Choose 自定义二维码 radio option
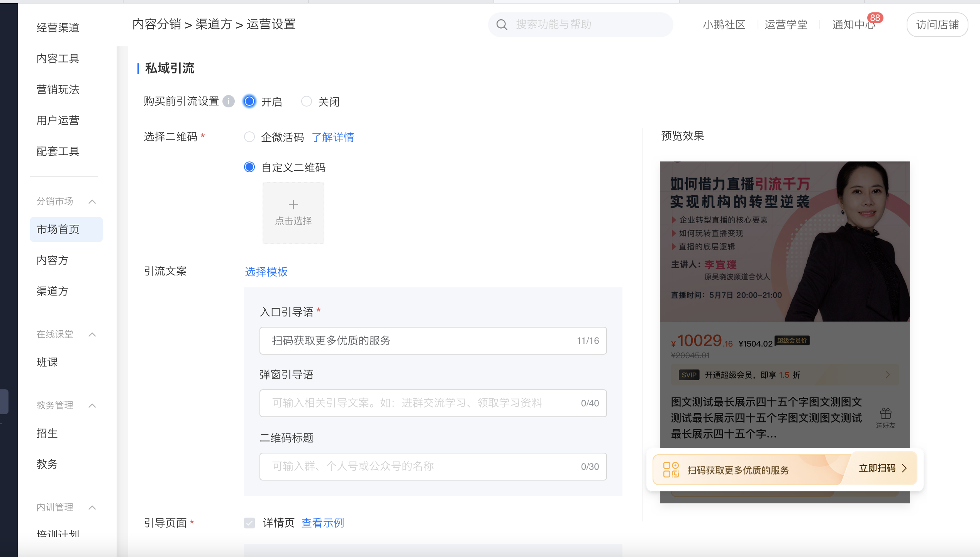The height and width of the screenshot is (557, 980). pos(249,167)
